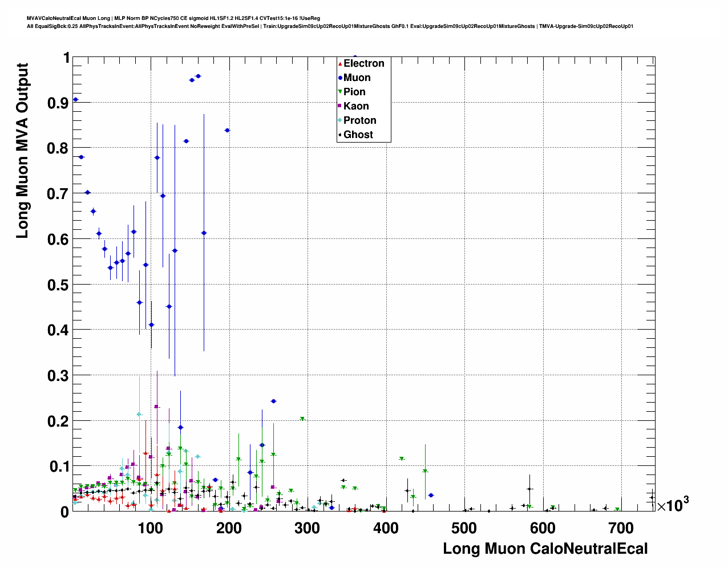Click the '0.5' y-axis tick label

58,285
